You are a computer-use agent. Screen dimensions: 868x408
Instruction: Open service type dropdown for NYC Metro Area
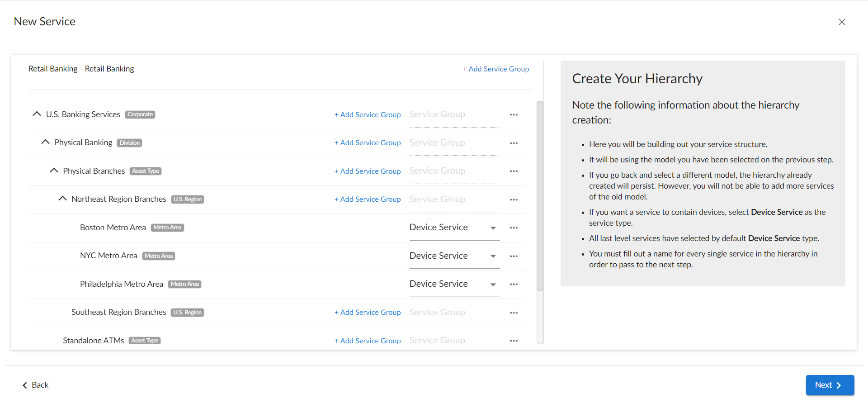(x=454, y=256)
